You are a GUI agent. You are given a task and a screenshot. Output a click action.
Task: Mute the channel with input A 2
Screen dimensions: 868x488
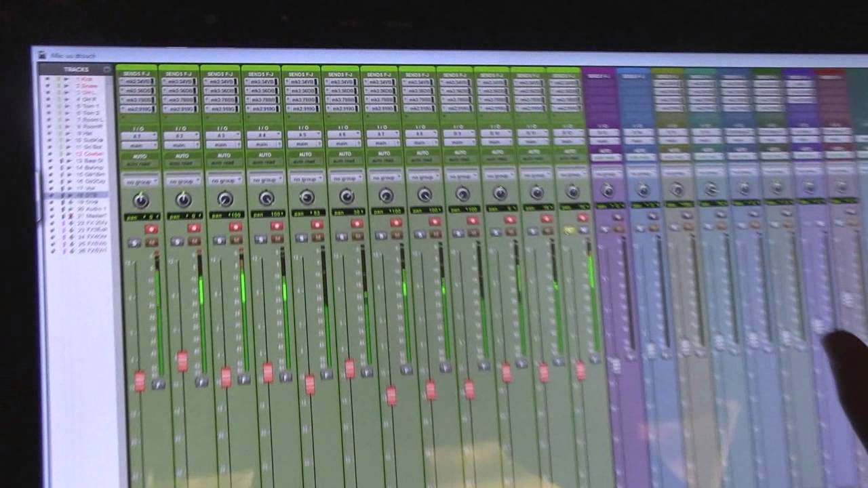coord(194,241)
